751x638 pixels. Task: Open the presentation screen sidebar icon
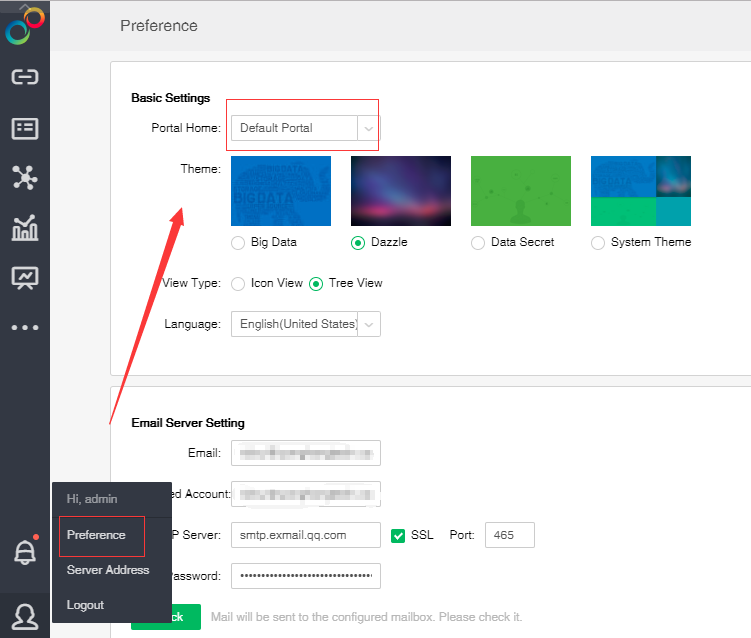coord(25,278)
